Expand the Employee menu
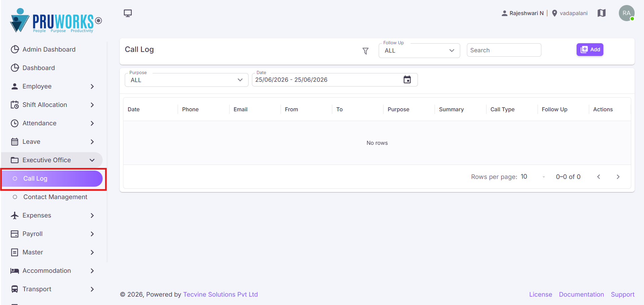644x305 pixels. coord(52,86)
